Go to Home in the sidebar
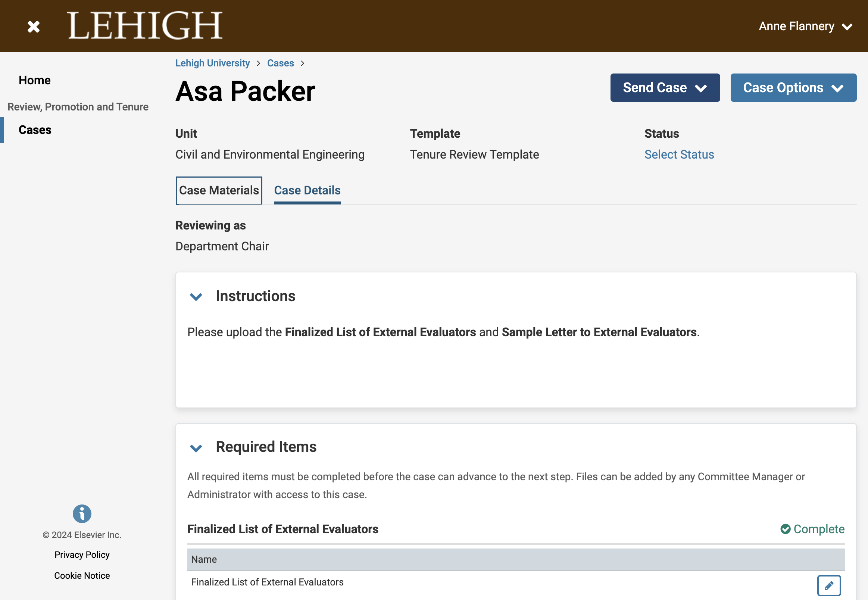Screen dimensions: 868x600 tap(35, 81)
